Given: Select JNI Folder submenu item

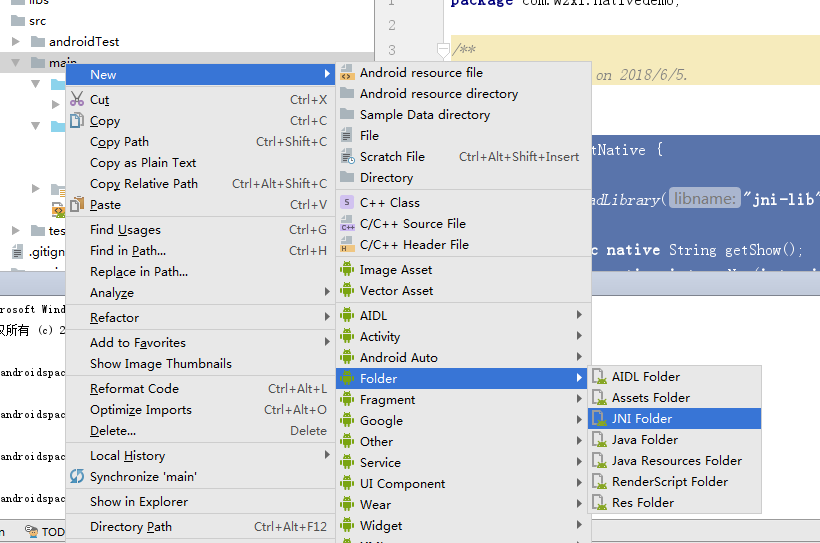Looking at the screenshot, I should pos(675,418).
